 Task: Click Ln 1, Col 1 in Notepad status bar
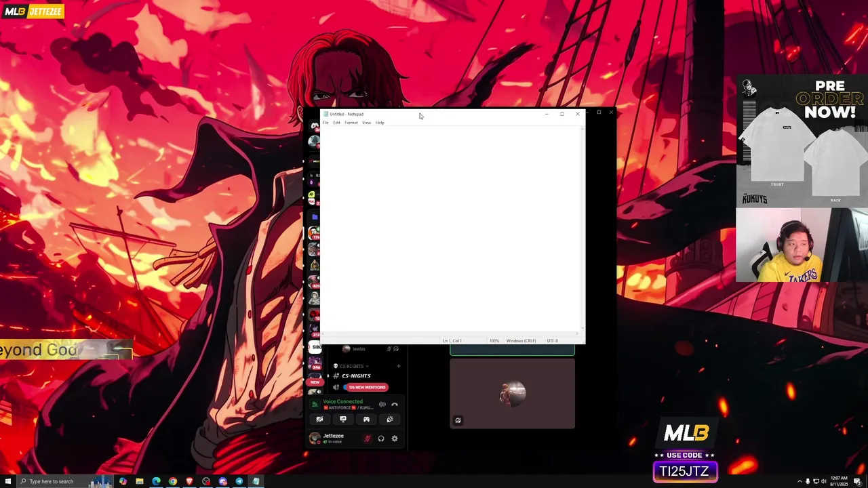tap(452, 340)
